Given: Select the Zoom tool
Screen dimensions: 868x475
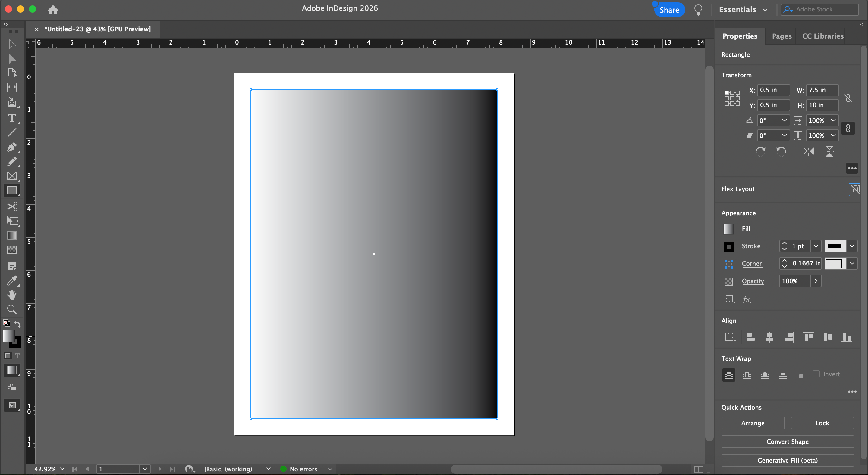Looking at the screenshot, I should (x=12, y=309).
